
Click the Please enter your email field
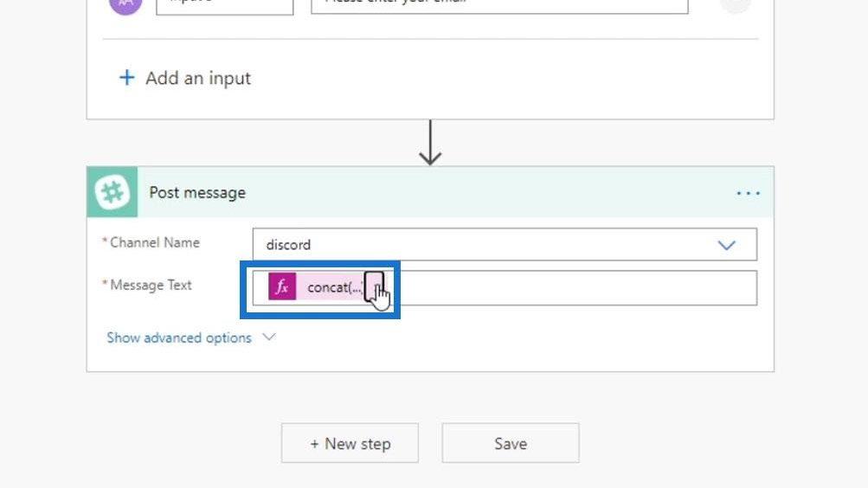click(499, 4)
